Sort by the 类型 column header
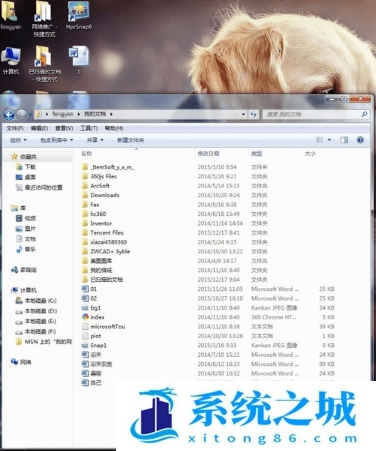Screen dimensions: 376x451 [x=257, y=154]
